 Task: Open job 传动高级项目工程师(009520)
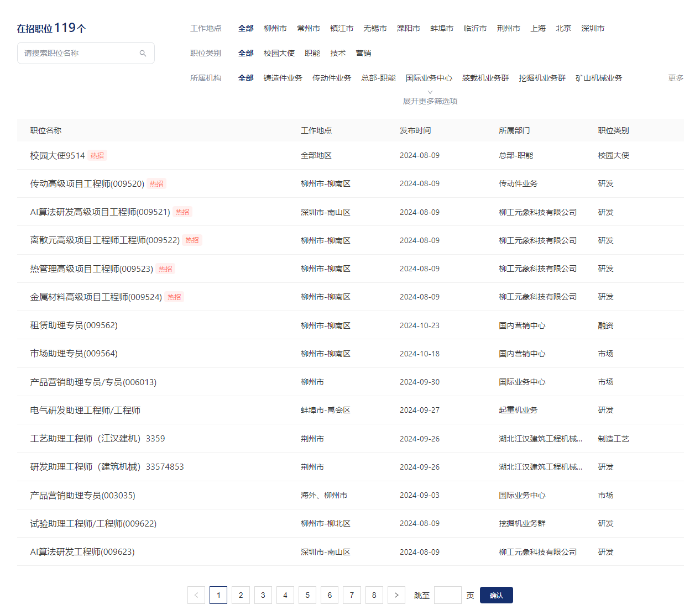[87, 184]
